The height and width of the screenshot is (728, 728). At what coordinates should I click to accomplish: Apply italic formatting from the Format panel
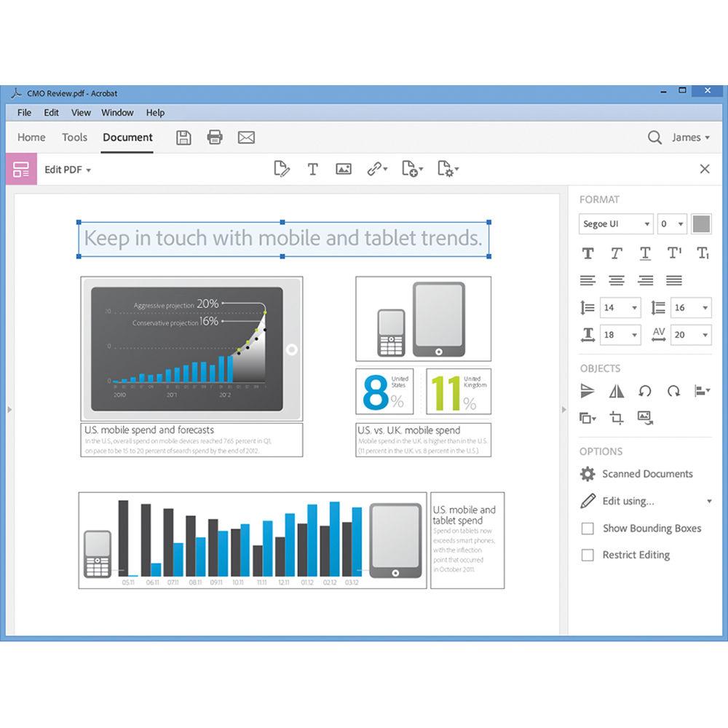click(x=616, y=253)
